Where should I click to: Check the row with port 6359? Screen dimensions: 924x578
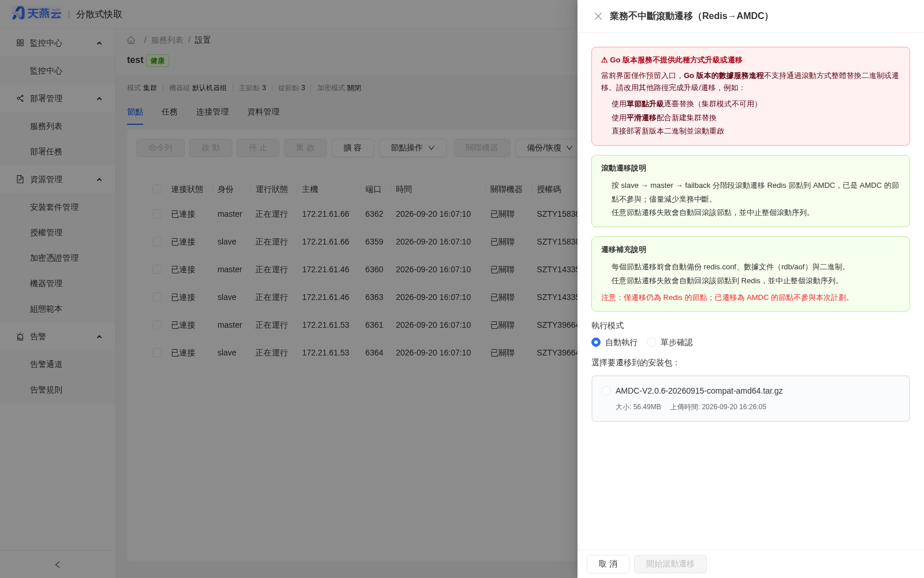(157, 242)
